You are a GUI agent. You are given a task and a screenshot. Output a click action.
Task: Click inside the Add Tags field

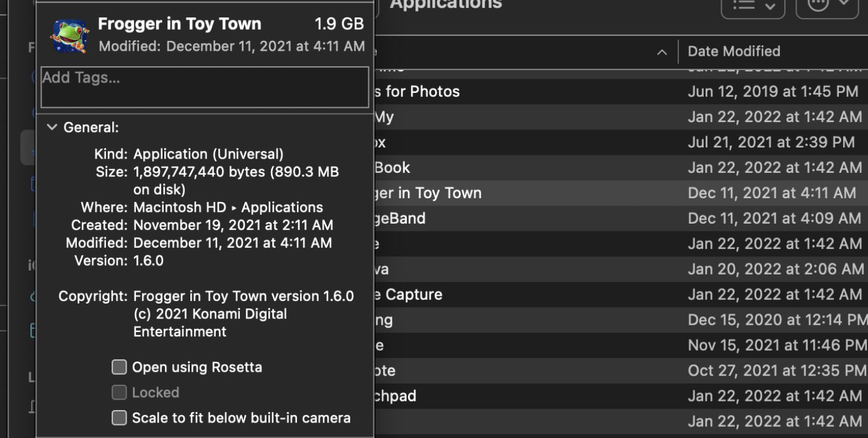[205, 87]
